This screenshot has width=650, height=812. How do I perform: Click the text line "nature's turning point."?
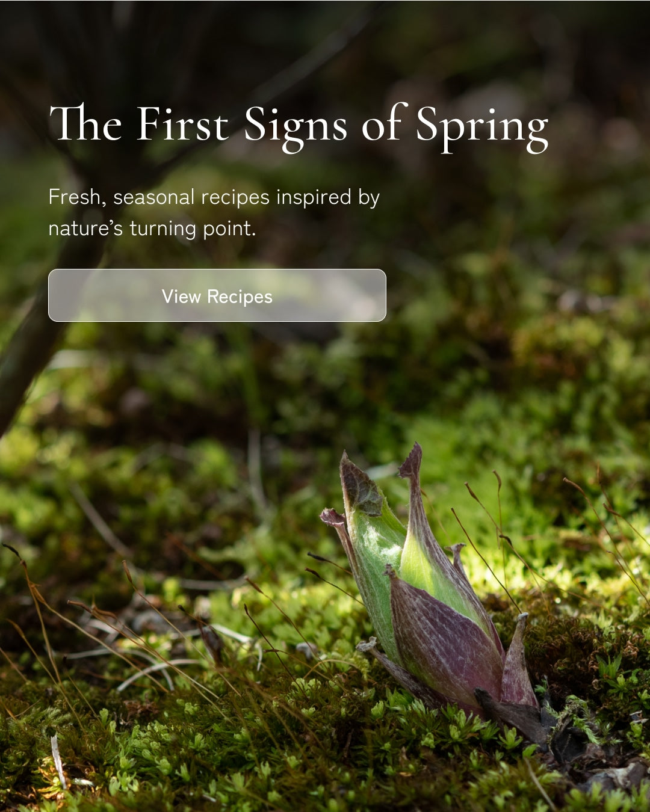(152, 229)
